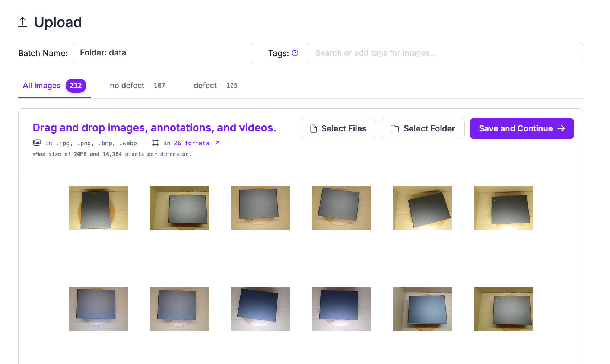Screen dimensions: 610x364
Task: Click the "Upload" page title text
Action: [x=58, y=22]
